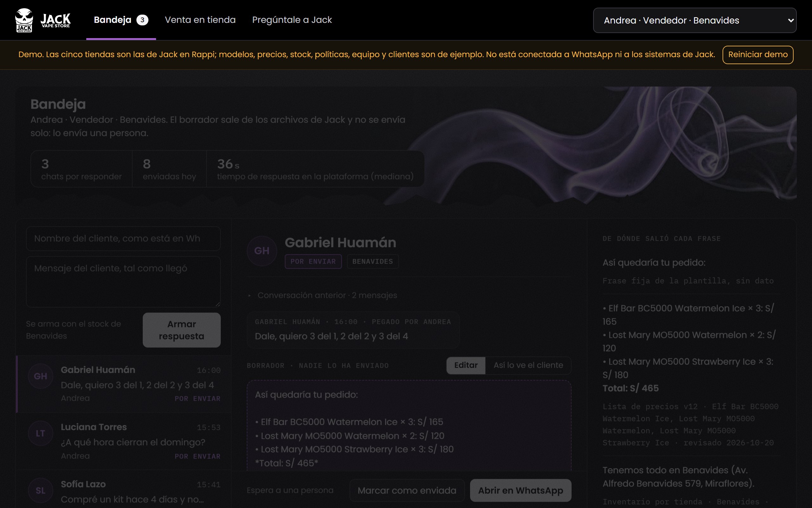This screenshot has height=508, width=812.
Task: Click '¿A qué hora cierran el domingo?' preview
Action: (133, 442)
